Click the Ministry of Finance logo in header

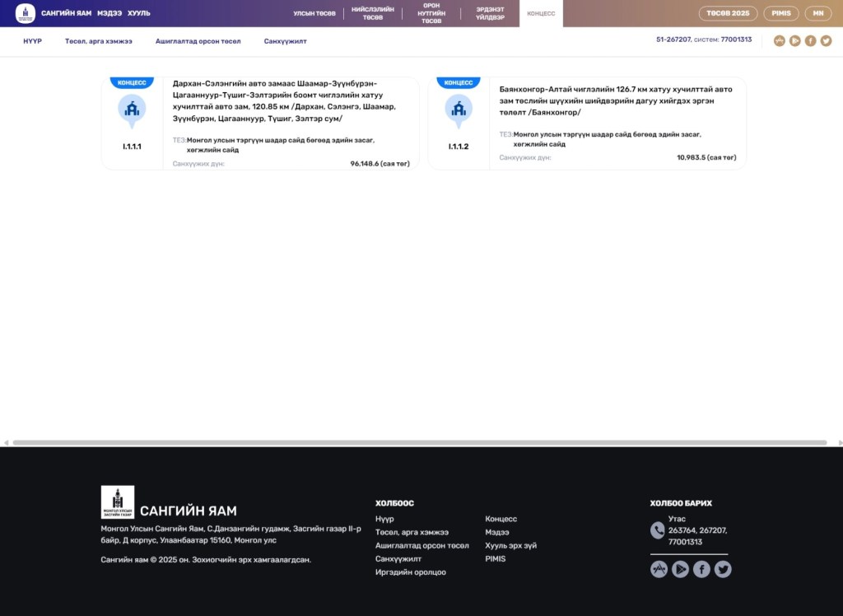[x=26, y=13]
